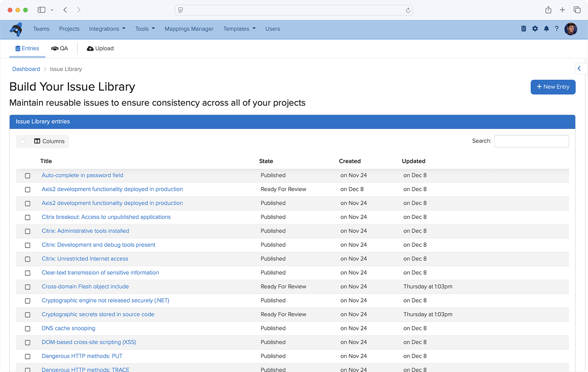The width and height of the screenshot is (588, 372).
Task: Check the DNS cache snooping row
Action: tap(28, 329)
